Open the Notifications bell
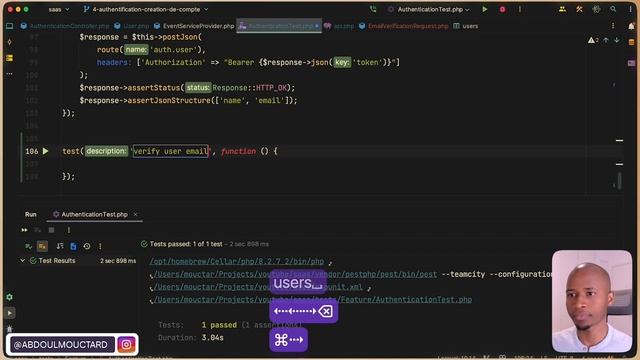 [x=631, y=26]
